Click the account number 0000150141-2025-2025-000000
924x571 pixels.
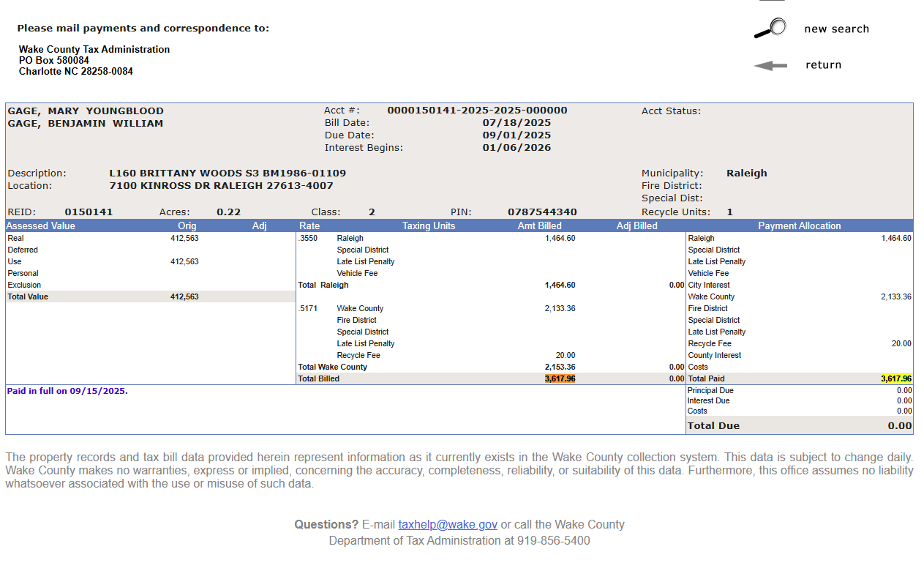(477, 111)
